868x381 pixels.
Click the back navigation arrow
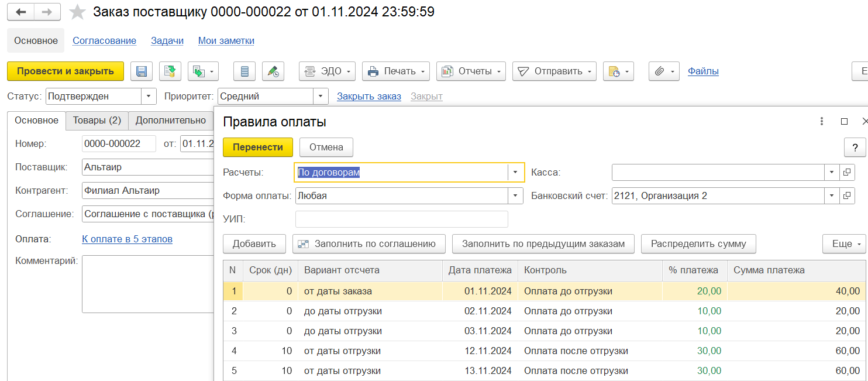21,12
